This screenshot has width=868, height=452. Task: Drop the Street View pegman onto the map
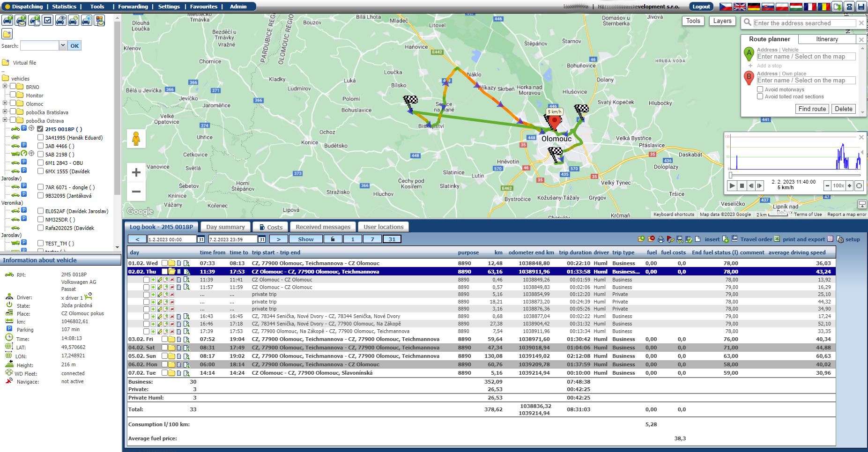(136, 138)
